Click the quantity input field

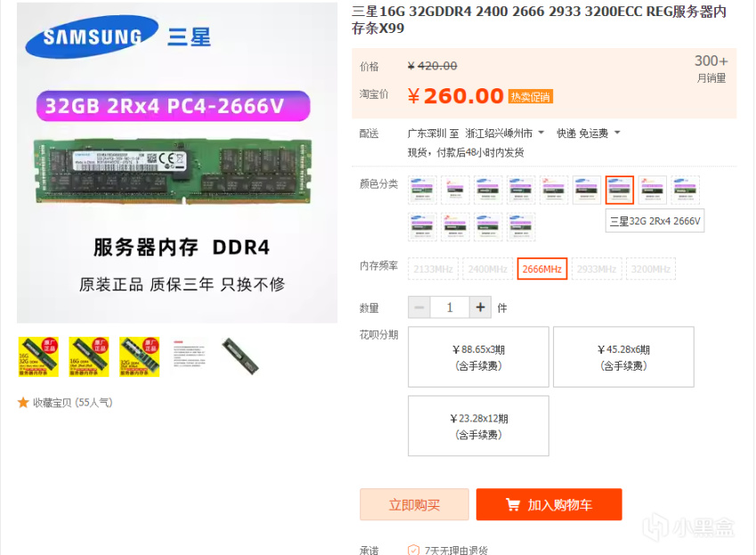point(450,307)
